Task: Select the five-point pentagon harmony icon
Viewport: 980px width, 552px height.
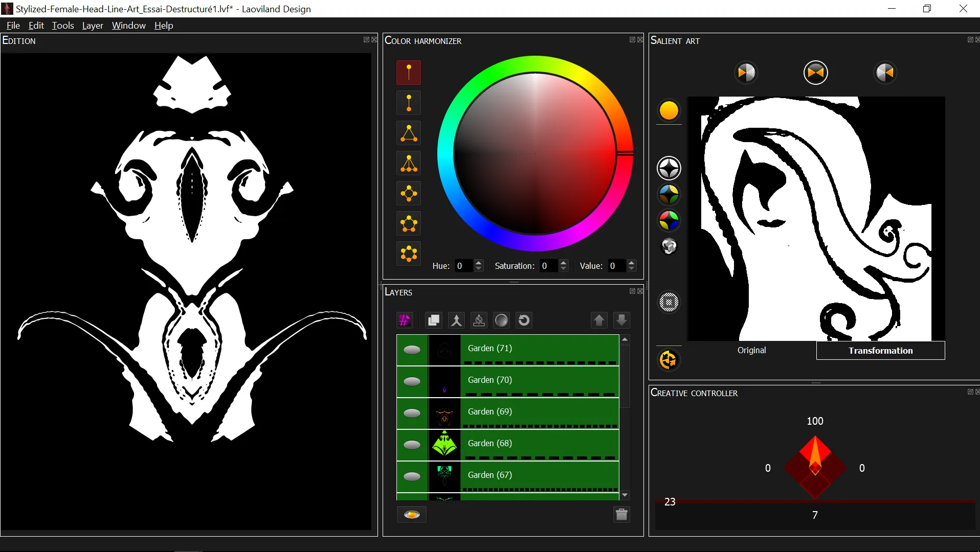Action: (x=409, y=223)
